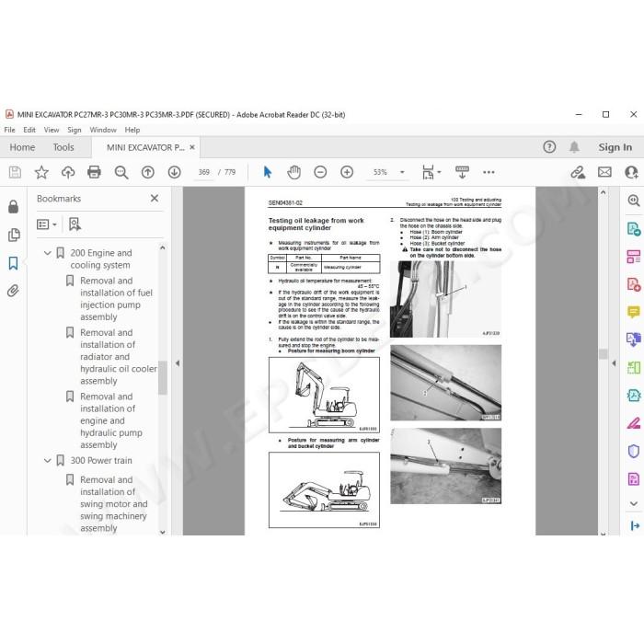Click the share with others person icon
The height and width of the screenshot is (644, 644).
click(631, 172)
